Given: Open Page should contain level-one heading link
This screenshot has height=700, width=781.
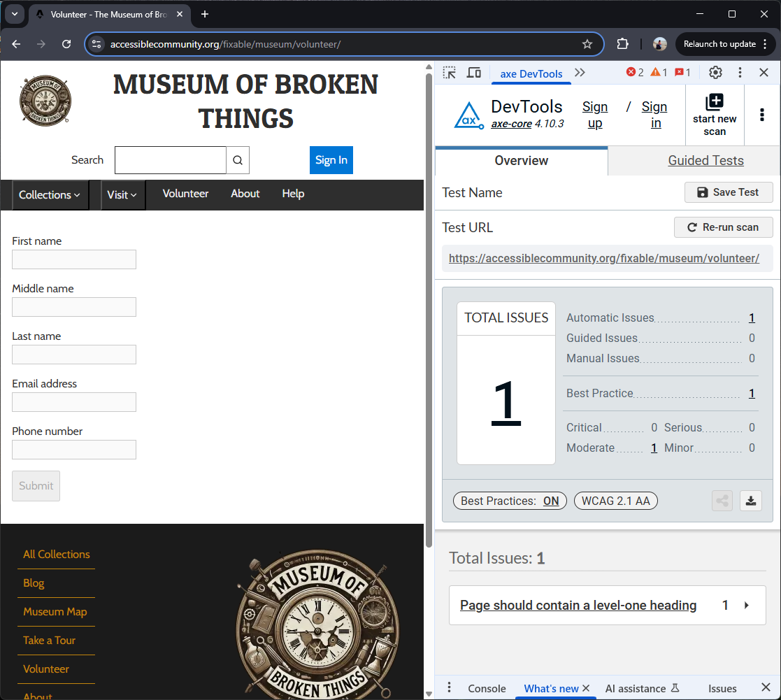Looking at the screenshot, I should click(x=578, y=606).
